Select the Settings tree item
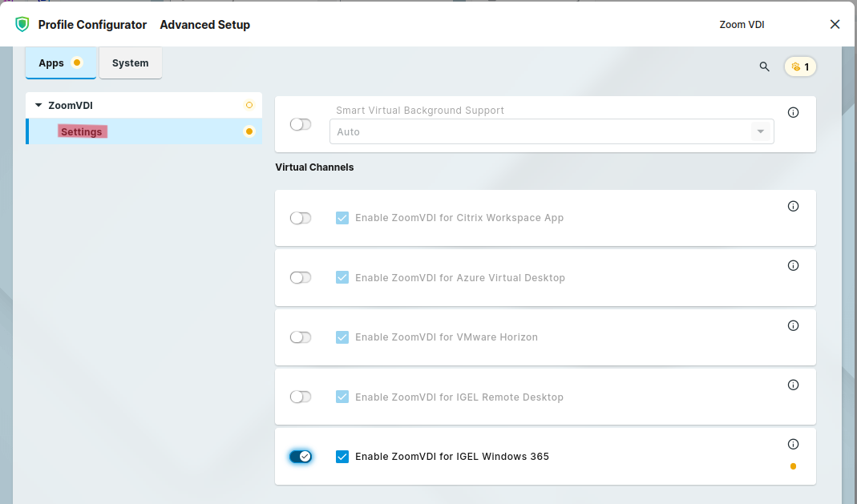Image resolution: width=857 pixels, height=504 pixels. coord(82,131)
